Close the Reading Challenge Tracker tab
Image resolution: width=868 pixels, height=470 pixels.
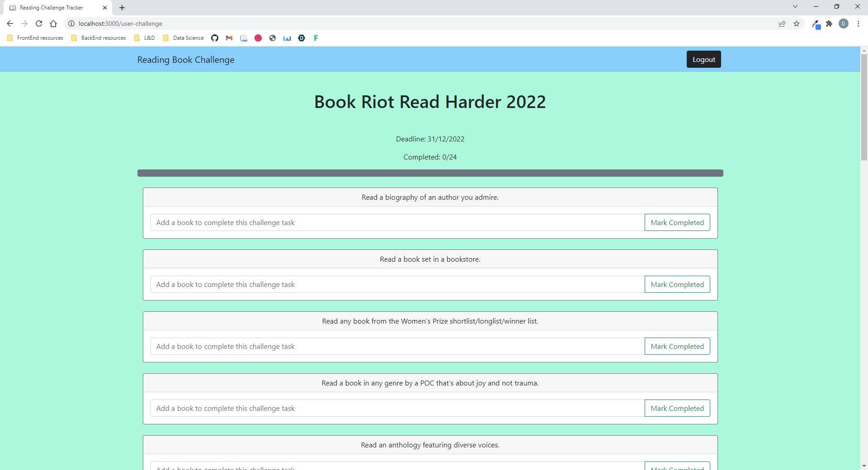tap(105, 8)
